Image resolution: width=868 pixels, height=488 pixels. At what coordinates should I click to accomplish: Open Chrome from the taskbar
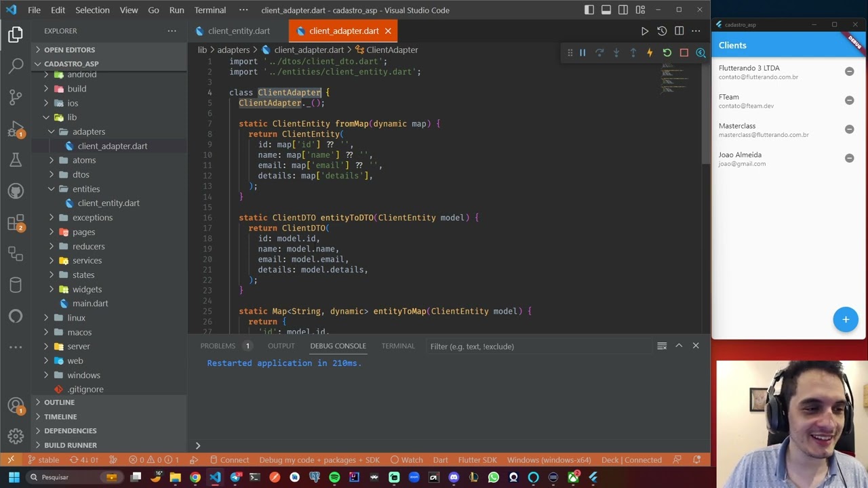coord(195,477)
